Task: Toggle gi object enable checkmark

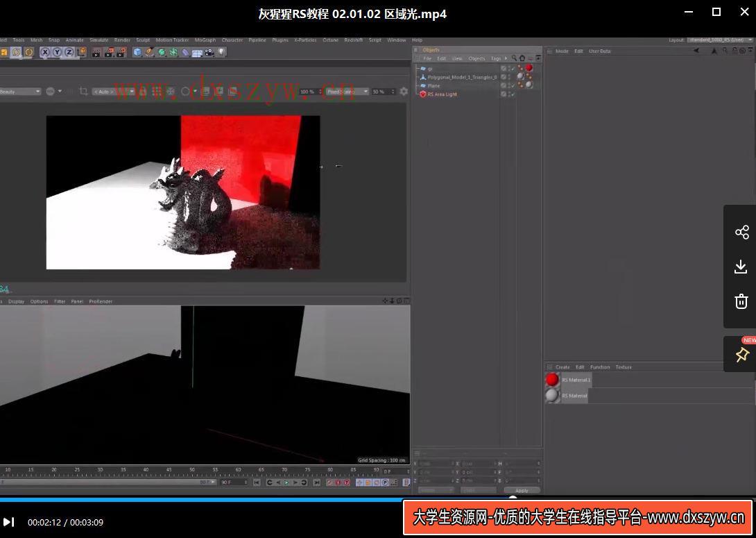Action: pyautogui.click(x=513, y=69)
